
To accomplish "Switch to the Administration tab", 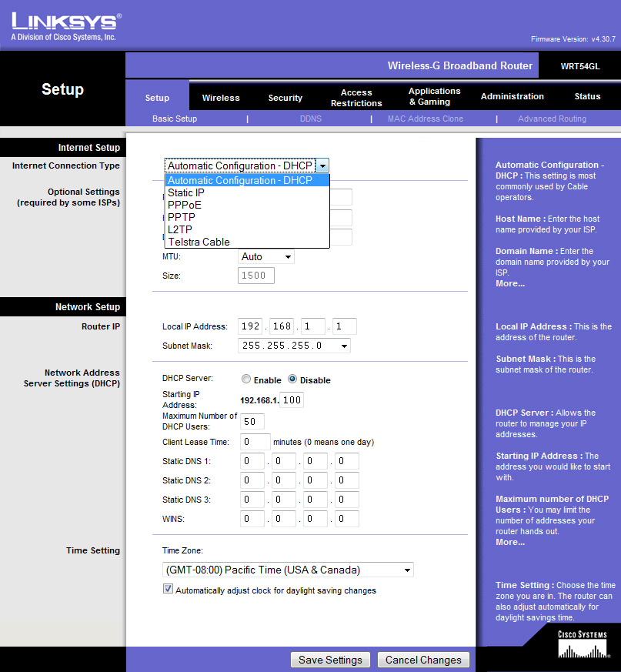I will point(512,96).
